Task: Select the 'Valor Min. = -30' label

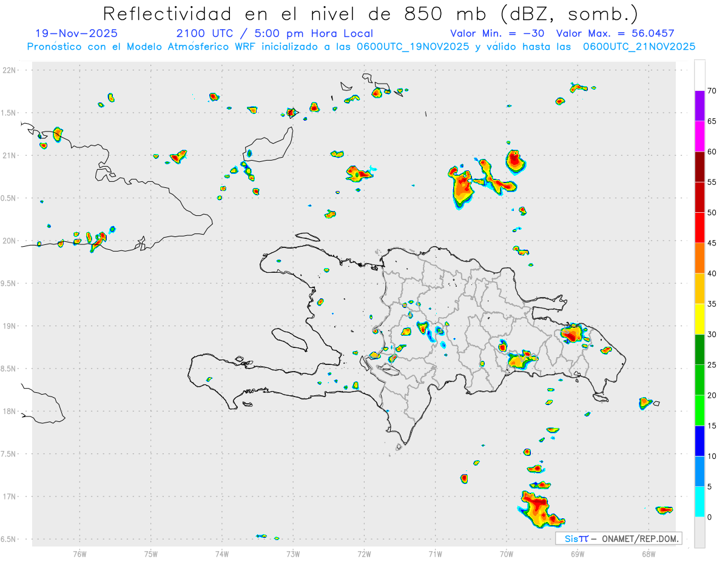Action: point(497,33)
